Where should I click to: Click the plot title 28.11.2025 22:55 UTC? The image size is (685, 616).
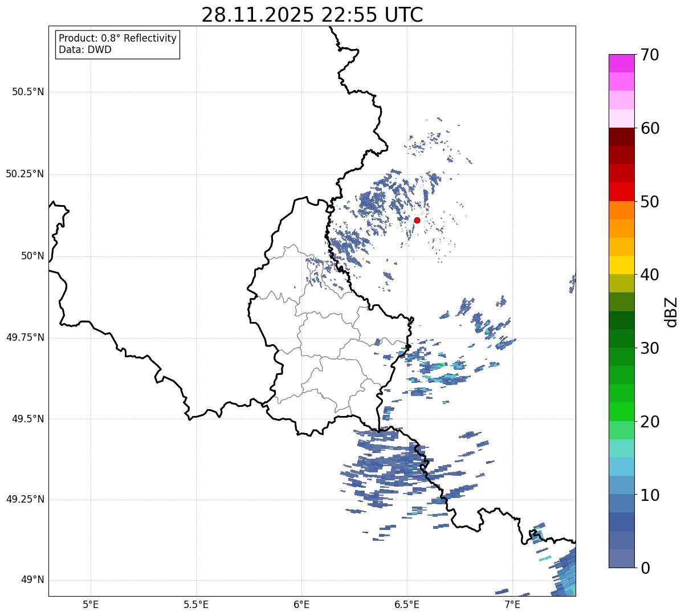pos(312,15)
